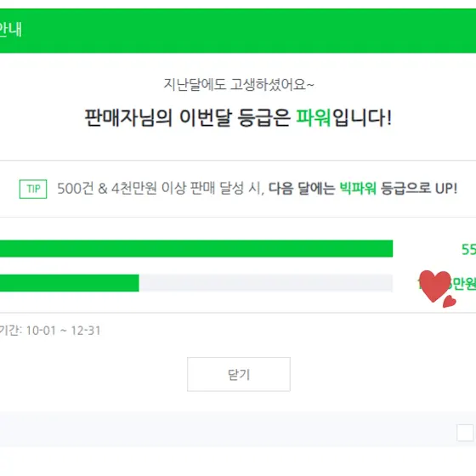Click the small red heart sticker
This screenshot has width=476, height=476.
449,301
